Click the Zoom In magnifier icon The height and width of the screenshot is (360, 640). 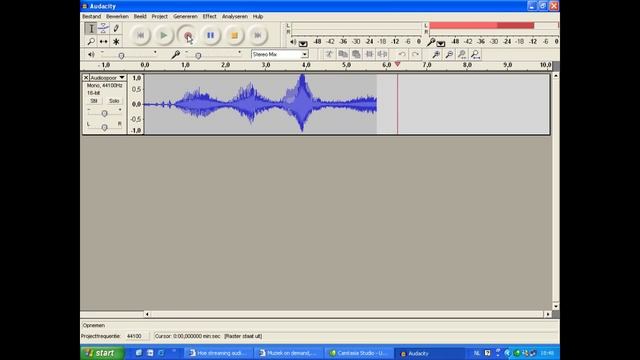click(x=436, y=54)
